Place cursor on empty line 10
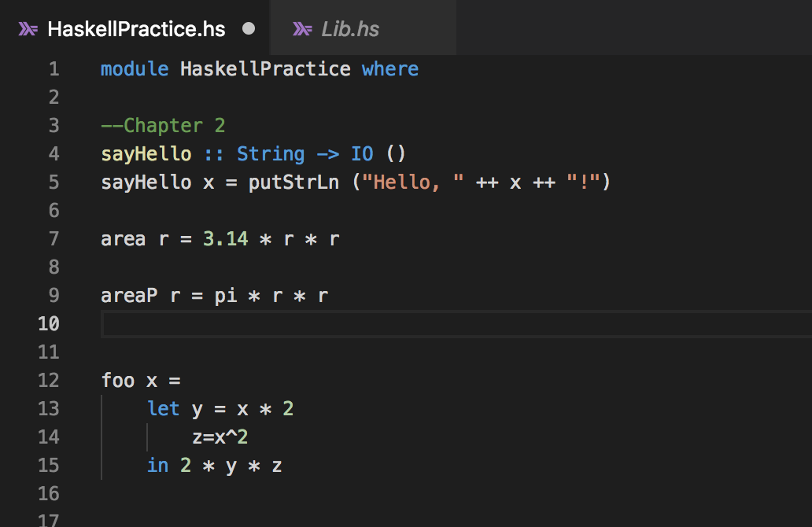The image size is (812, 527). pyautogui.click(x=393, y=324)
